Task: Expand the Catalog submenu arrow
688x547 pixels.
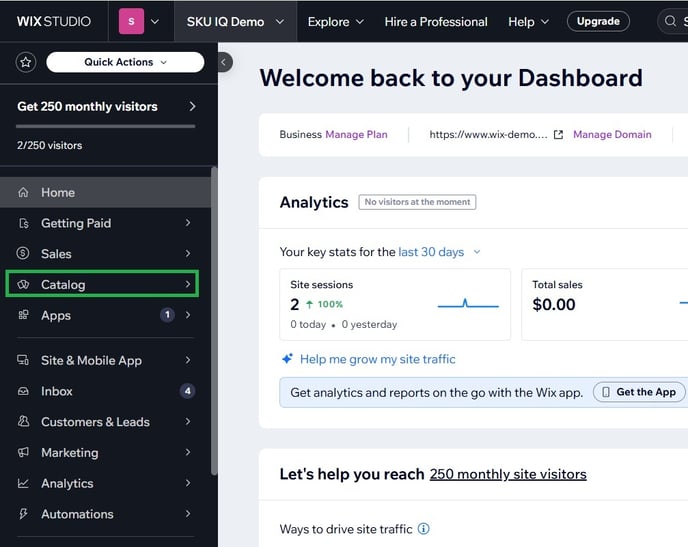Action: (188, 284)
